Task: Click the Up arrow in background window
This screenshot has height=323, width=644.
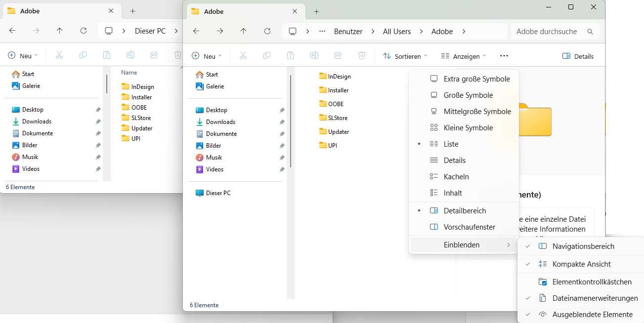Action: pyautogui.click(x=60, y=31)
